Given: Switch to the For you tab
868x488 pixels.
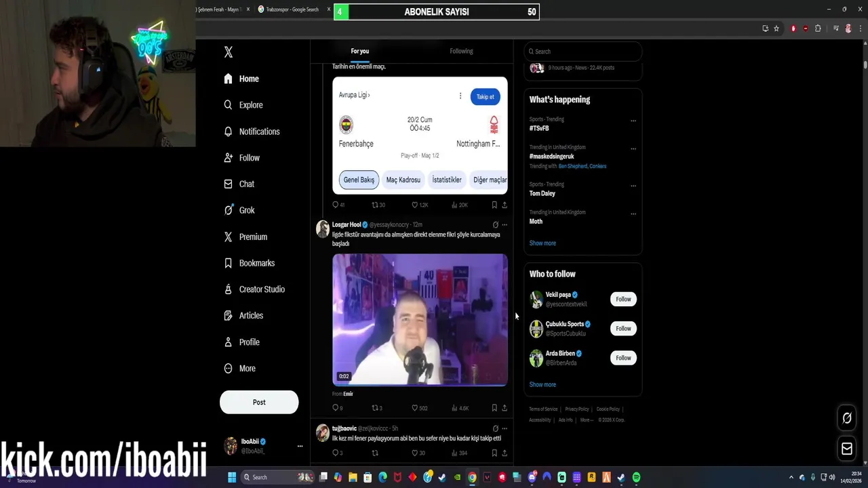Looking at the screenshot, I should pyautogui.click(x=360, y=52).
